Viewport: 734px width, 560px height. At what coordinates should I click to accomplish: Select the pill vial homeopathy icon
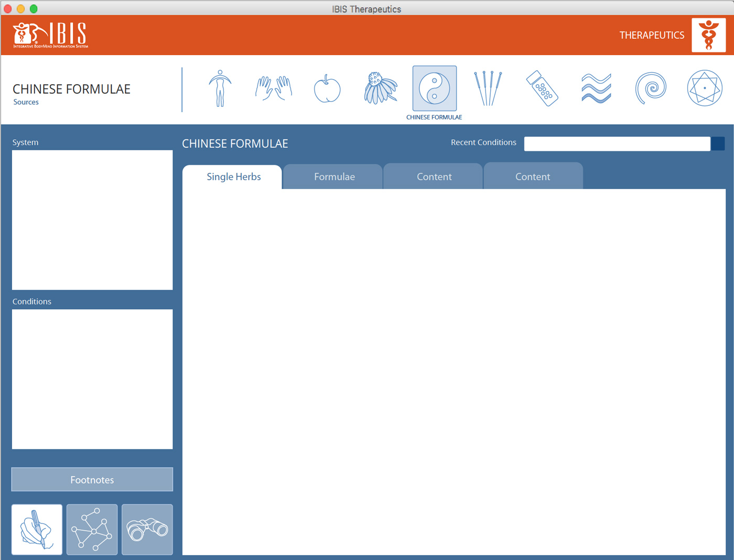[x=542, y=89]
